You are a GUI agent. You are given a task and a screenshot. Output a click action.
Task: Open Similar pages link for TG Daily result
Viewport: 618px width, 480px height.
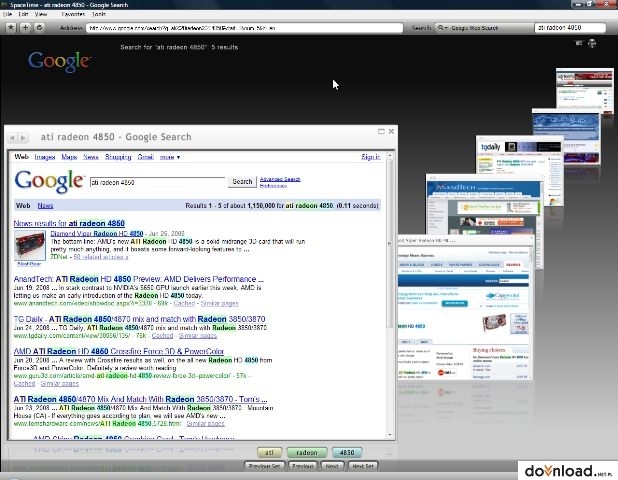coord(198,336)
